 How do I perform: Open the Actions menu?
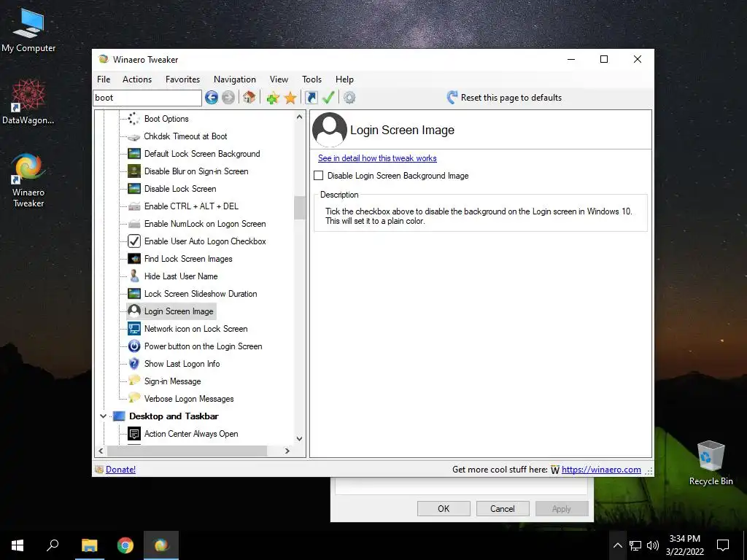point(137,79)
